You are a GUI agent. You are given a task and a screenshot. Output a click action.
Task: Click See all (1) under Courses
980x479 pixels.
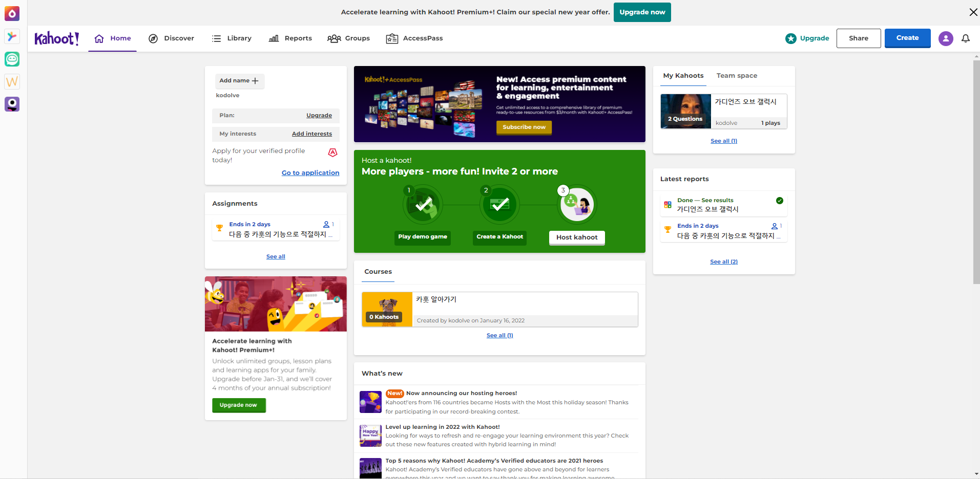499,336
